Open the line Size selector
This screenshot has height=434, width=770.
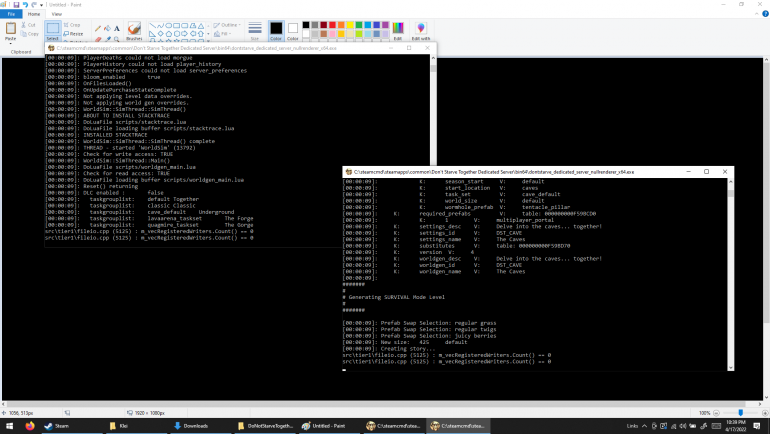[255, 30]
